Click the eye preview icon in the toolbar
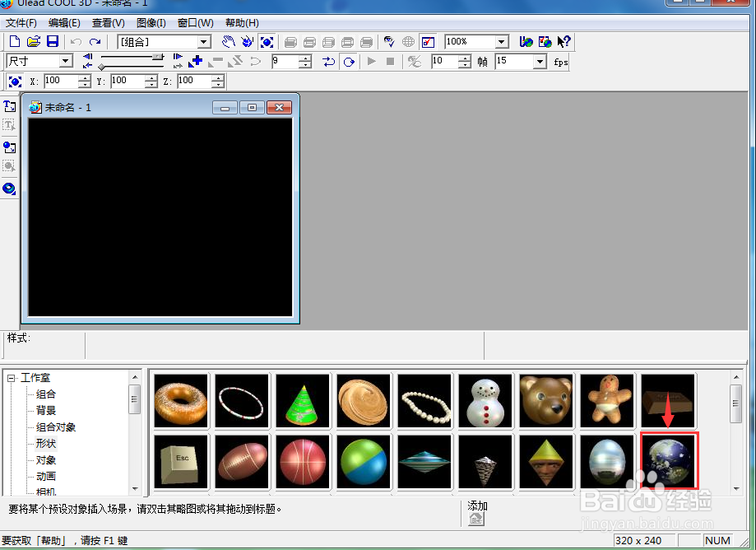Screen dimensions: 756x550 pyautogui.click(x=389, y=42)
